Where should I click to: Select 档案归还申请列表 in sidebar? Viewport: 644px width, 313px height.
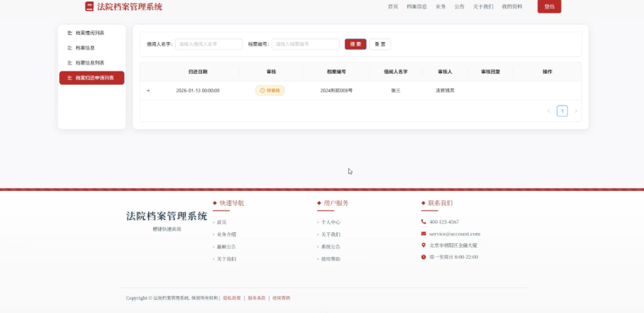pyautogui.click(x=92, y=78)
